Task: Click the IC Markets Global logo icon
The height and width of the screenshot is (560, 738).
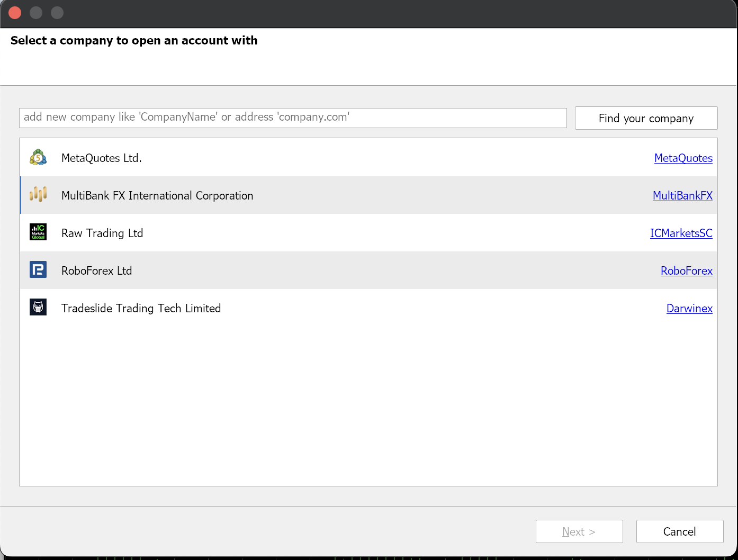Action: (38, 232)
